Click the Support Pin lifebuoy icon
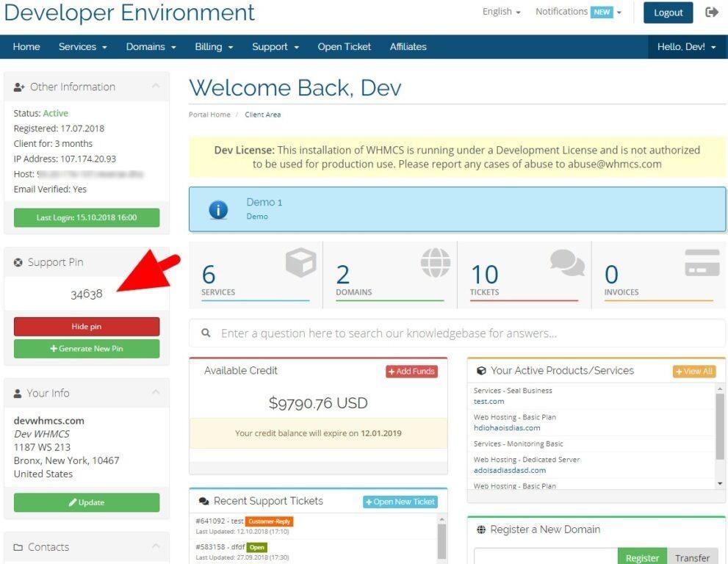 18,262
